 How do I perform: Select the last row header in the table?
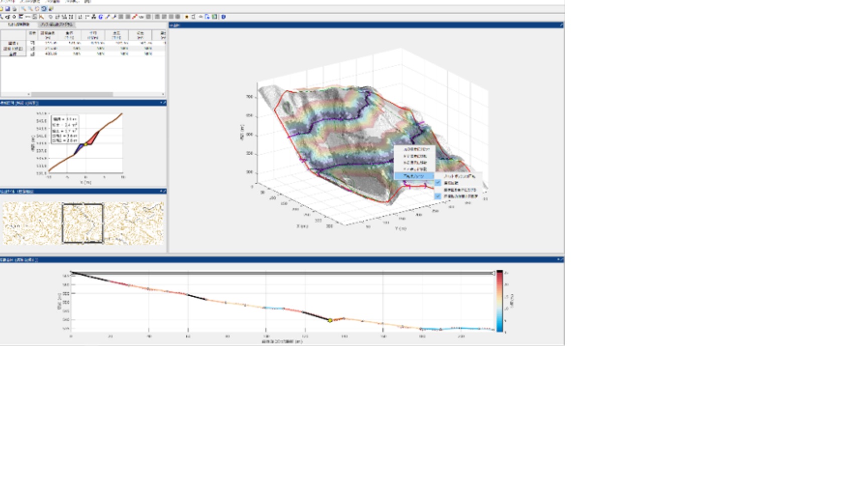(13, 54)
